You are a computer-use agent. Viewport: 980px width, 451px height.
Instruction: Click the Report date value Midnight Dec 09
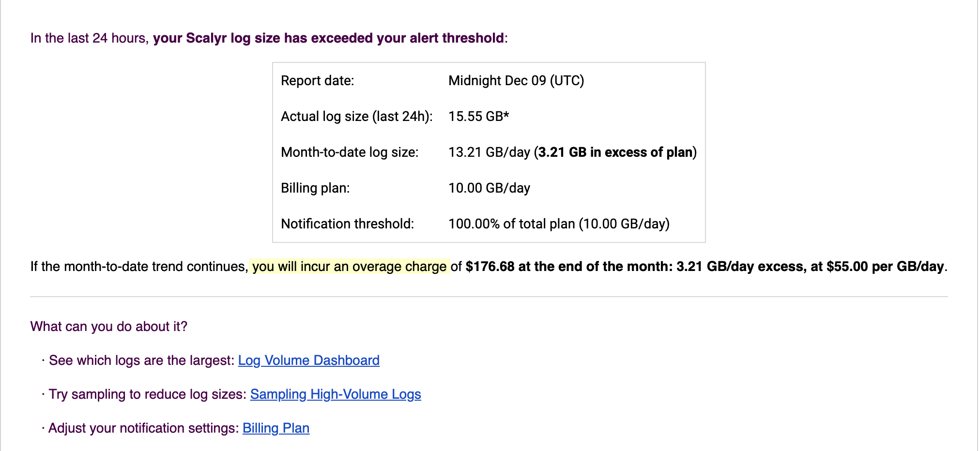coord(516,81)
